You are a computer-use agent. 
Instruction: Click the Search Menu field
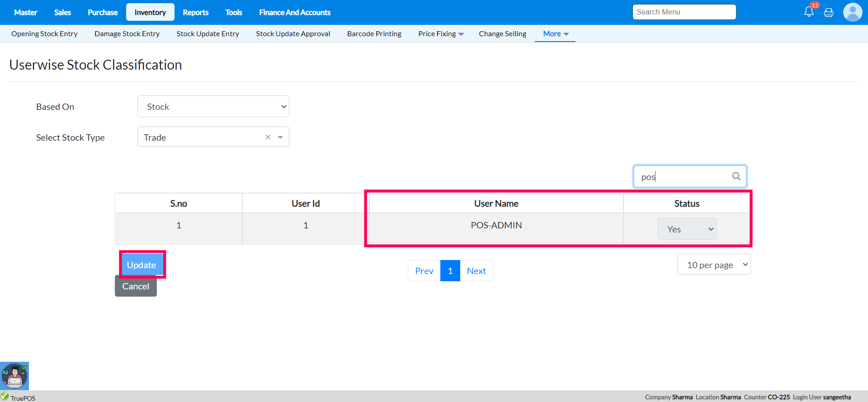pyautogui.click(x=684, y=12)
